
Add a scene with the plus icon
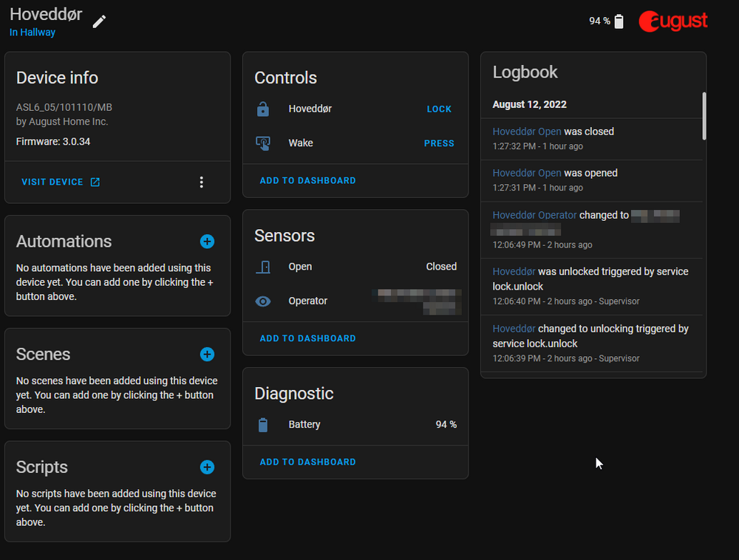(x=207, y=355)
